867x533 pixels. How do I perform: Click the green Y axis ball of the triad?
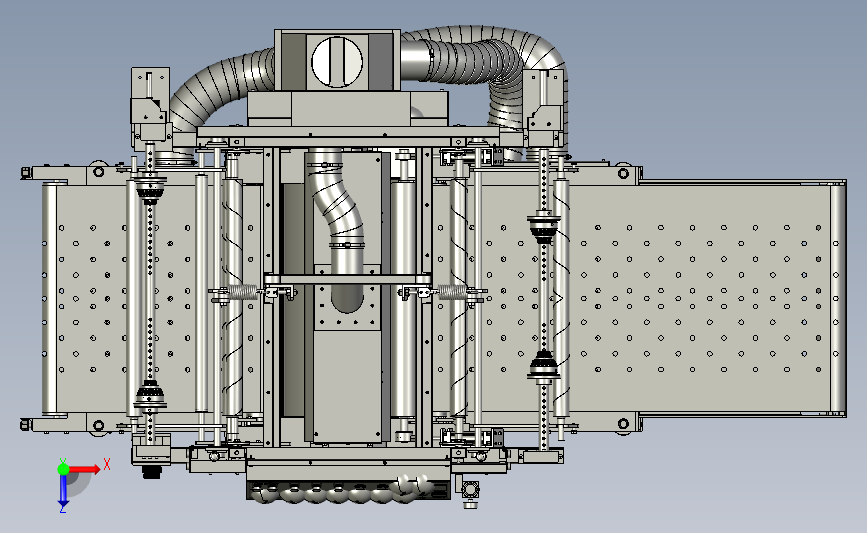(63, 469)
